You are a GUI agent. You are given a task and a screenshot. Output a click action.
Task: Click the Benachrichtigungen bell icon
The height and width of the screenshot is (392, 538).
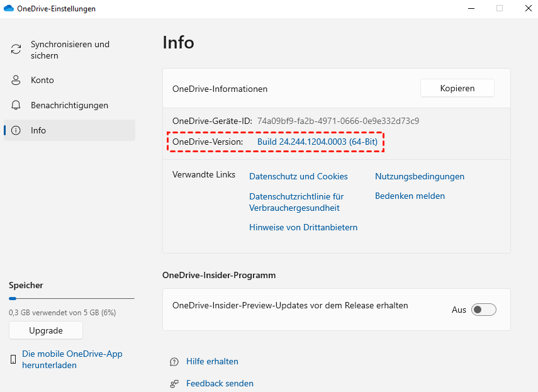pos(16,105)
